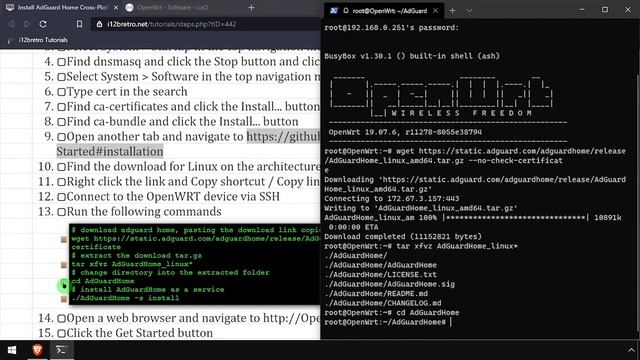Image resolution: width=640 pixels, height=360 pixels.
Task: Reload the browser page
Action: click(x=43, y=24)
